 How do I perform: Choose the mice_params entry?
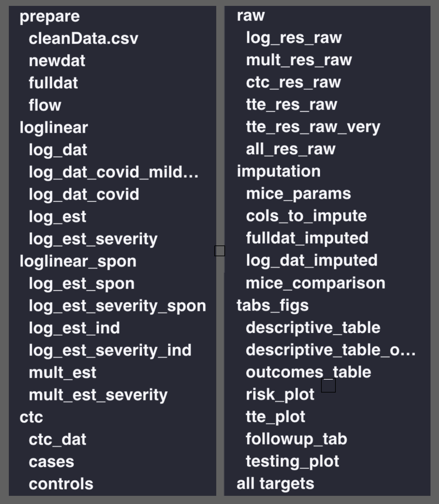click(x=298, y=193)
